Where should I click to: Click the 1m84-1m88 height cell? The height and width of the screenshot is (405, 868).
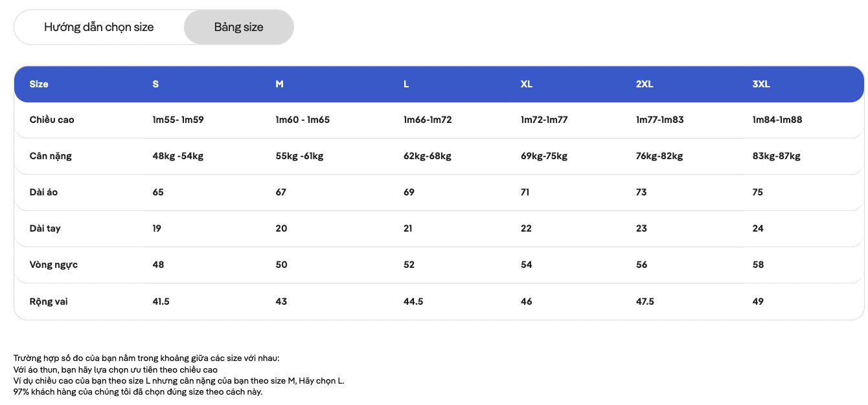(x=777, y=120)
